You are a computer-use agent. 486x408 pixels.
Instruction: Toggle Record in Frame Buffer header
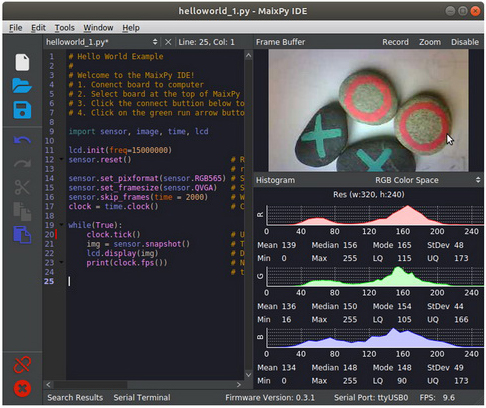tap(395, 42)
